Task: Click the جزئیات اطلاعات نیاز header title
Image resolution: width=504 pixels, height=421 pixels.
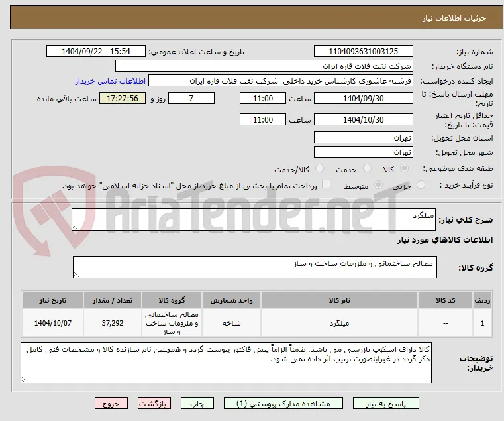Action: point(454,18)
